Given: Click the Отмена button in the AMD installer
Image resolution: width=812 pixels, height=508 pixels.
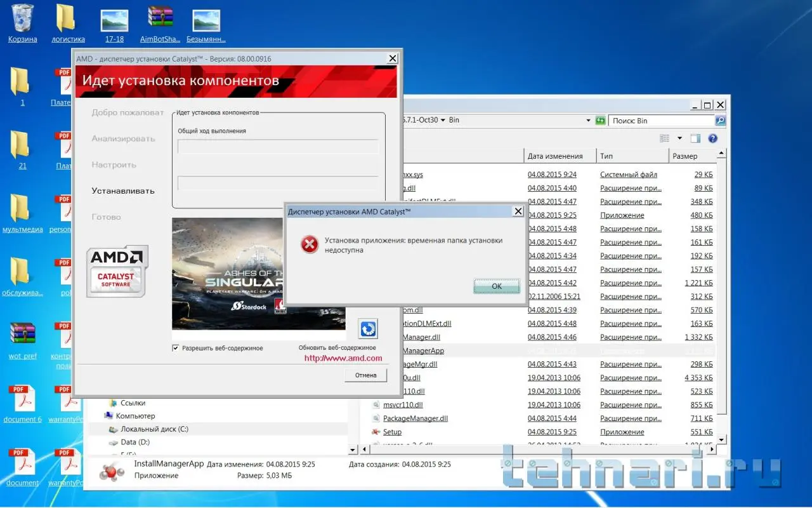Looking at the screenshot, I should [x=366, y=375].
